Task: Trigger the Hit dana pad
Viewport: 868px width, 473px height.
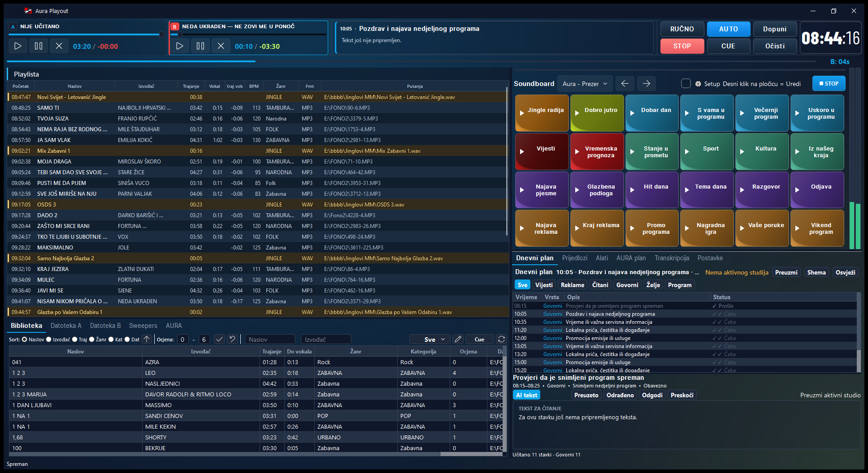Action: pyautogui.click(x=652, y=190)
